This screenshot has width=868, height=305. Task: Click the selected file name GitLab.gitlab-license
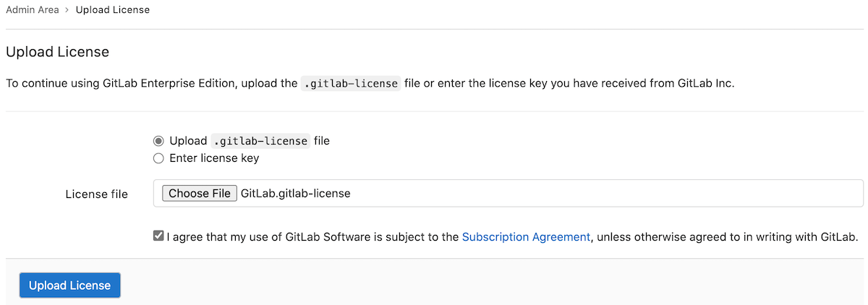coord(295,193)
